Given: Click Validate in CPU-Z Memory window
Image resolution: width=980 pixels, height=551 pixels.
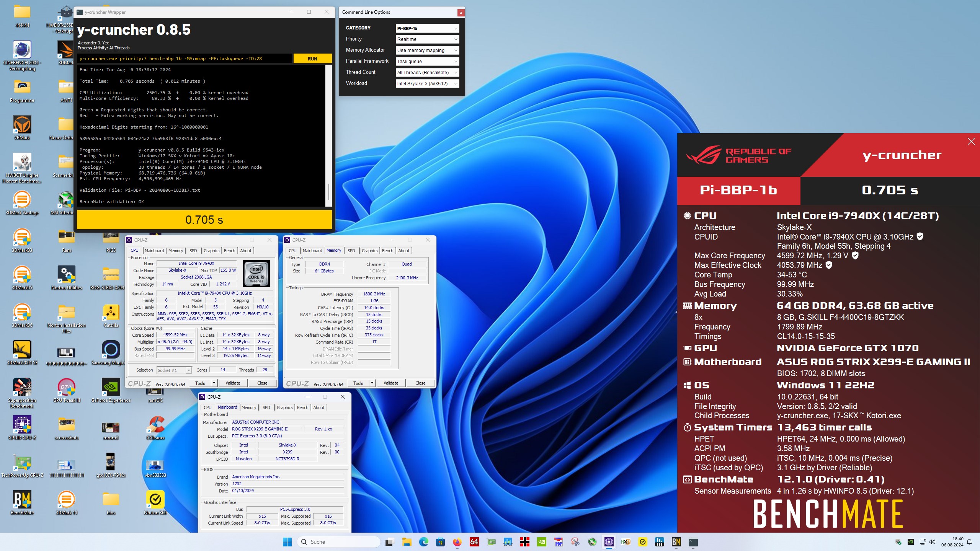Looking at the screenshot, I should point(391,383).
